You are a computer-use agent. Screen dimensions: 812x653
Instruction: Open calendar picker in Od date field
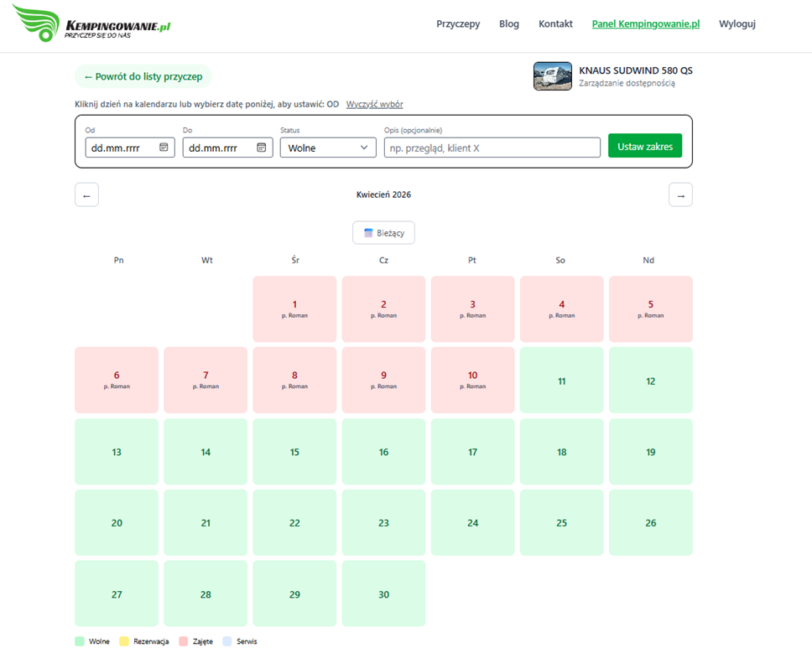point(164,148)
